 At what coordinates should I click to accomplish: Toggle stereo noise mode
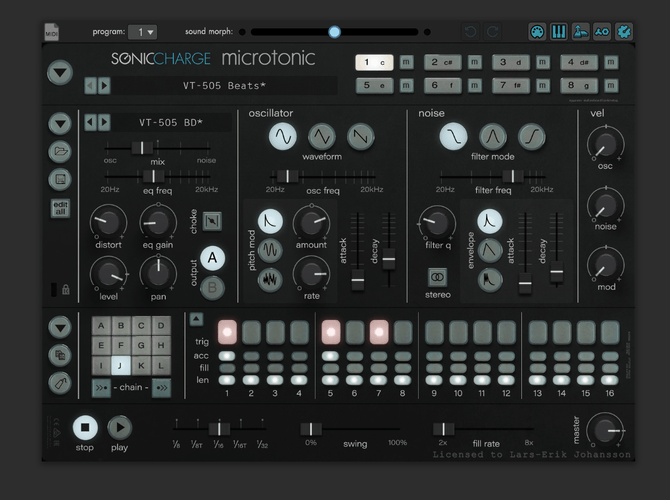click(438, 277)
